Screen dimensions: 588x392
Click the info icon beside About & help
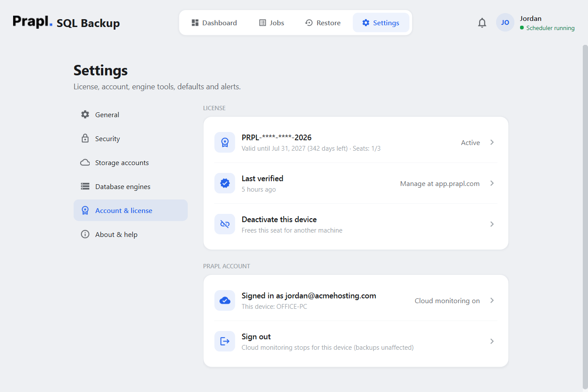[x=85, y=234]
